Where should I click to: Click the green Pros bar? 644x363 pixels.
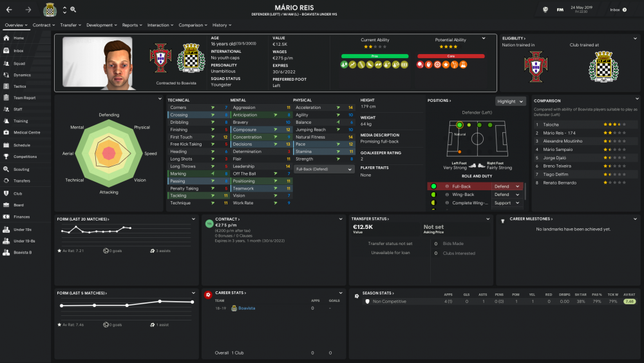(x=375, y=56)
